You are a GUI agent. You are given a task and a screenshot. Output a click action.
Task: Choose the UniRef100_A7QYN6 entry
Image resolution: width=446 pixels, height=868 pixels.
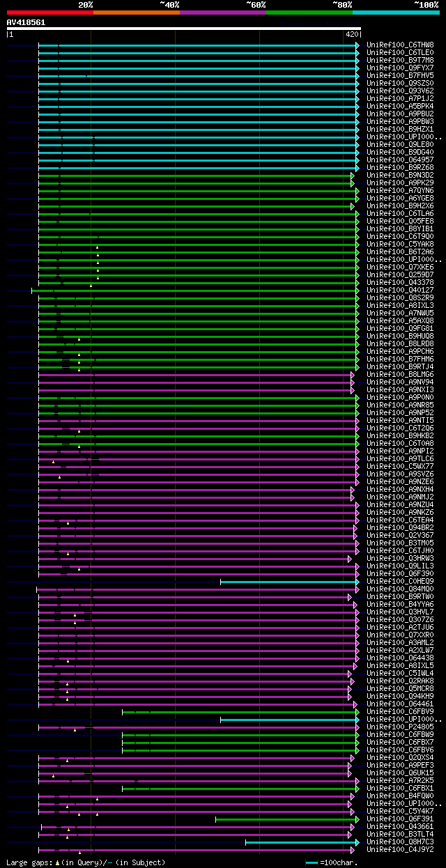(x=400, y=191)
